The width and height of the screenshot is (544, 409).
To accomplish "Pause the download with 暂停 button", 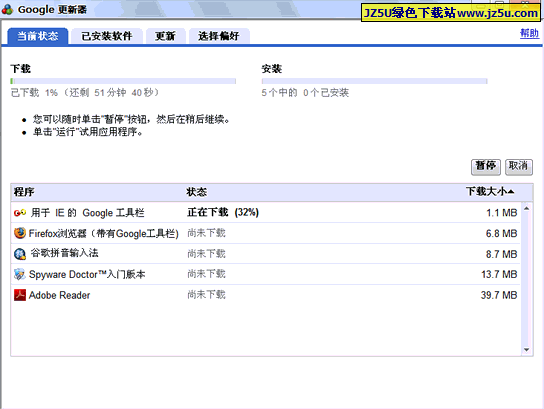I will point(486,167).
